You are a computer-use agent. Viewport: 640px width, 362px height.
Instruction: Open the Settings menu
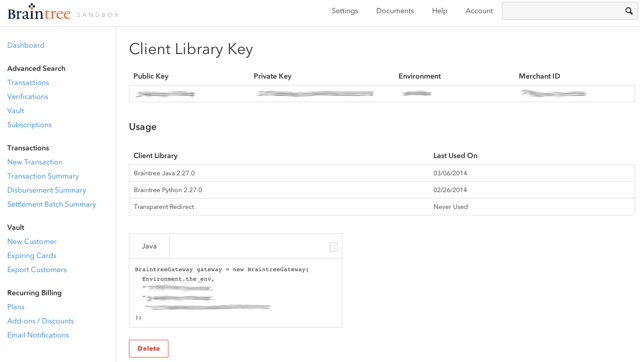pyautogui.click(x=344, y=11)
